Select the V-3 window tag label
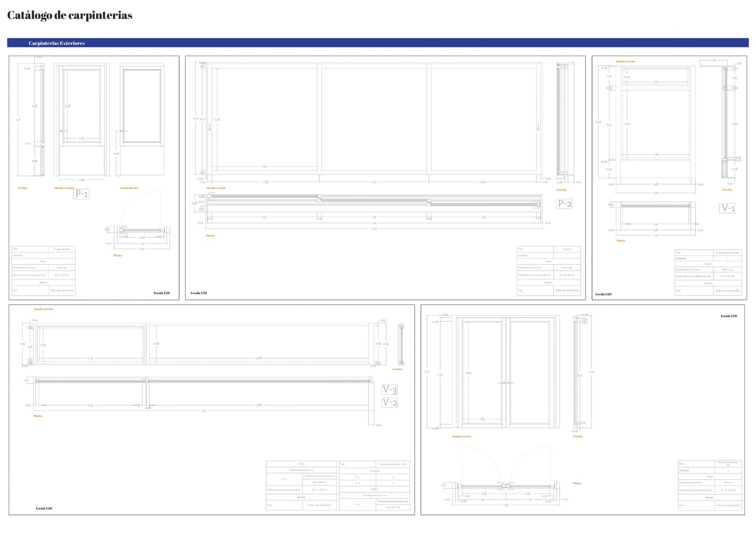The height and width of the screenshot is (534, 756). click(390, 390)
